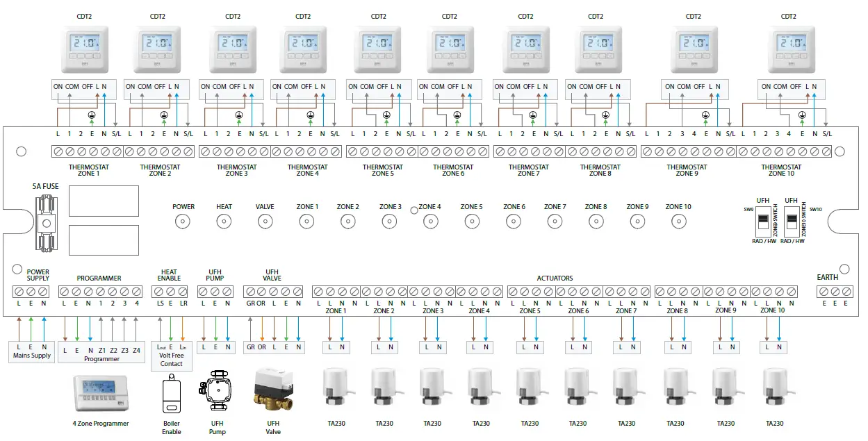Select the ZONE 10 indicator LED
Image resolution: width=868 pixels, height=441 pixels.
pyautogui.click(x=678, y=222)
